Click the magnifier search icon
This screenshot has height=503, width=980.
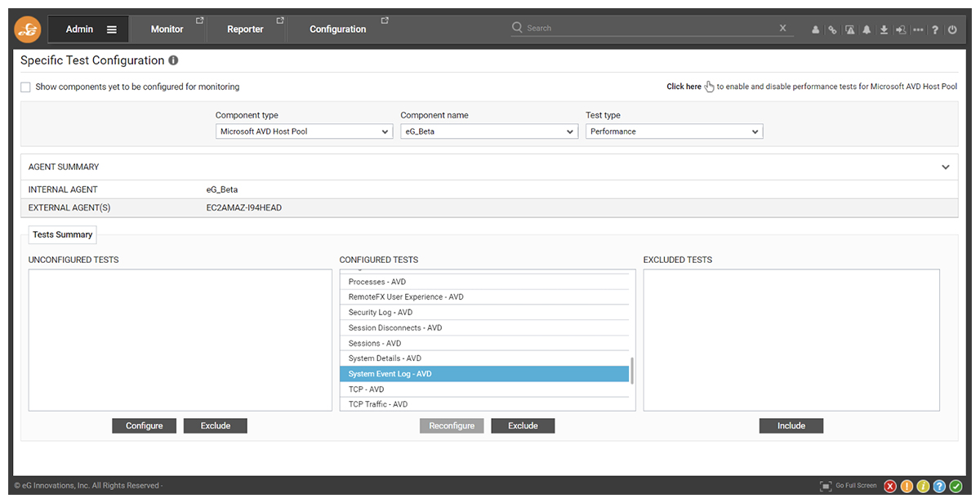click(x=517, y=27)
